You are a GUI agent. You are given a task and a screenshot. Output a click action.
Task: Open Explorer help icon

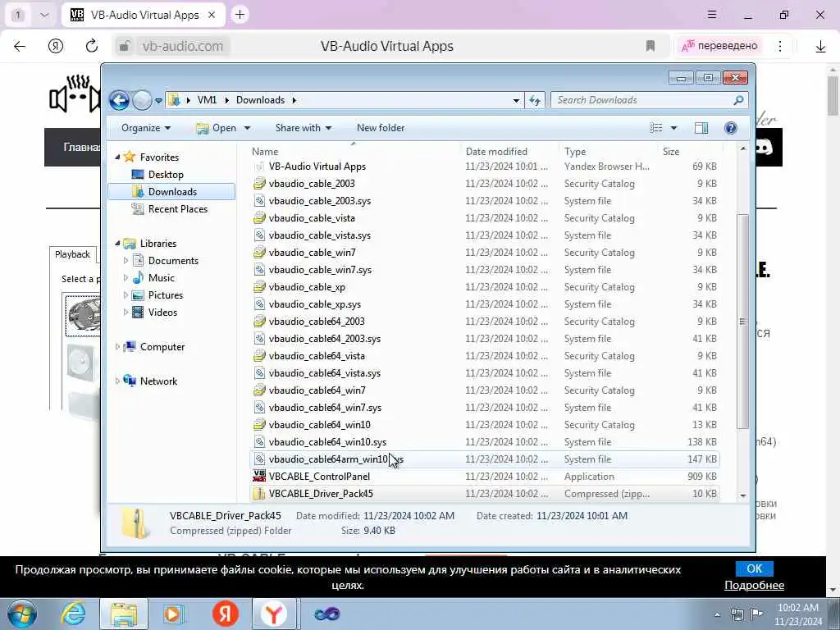pos(731,128)
